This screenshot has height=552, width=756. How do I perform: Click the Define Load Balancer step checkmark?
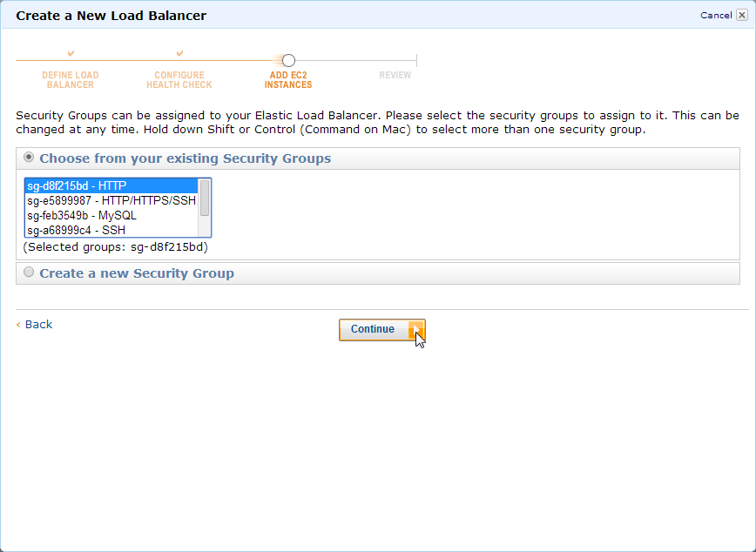click(70, 52)
